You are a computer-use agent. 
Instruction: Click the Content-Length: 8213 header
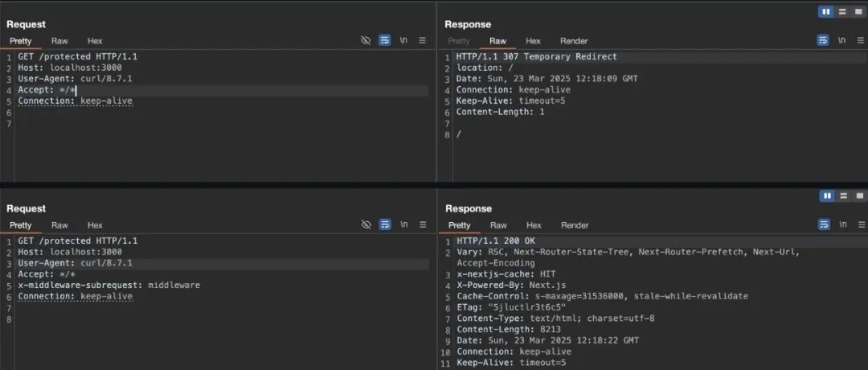pos(510,330)
